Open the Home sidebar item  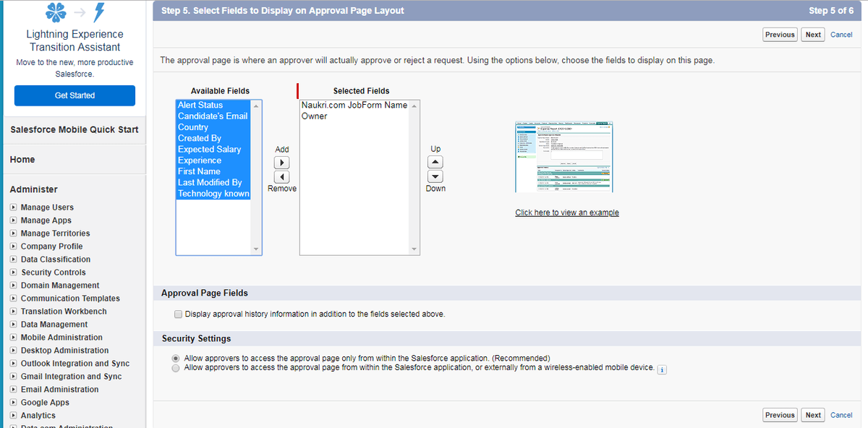pos(22,160)
